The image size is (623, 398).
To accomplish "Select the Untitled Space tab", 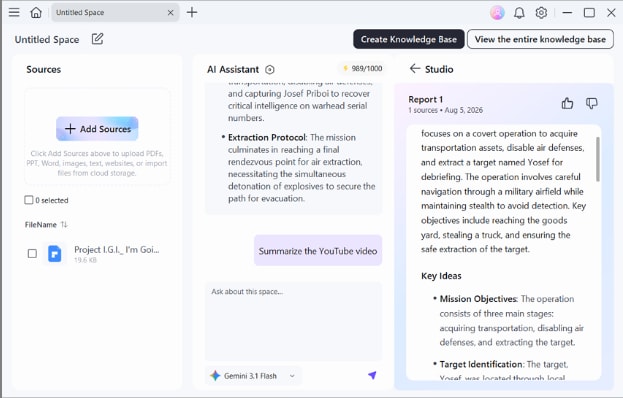I will click(115, 13).
